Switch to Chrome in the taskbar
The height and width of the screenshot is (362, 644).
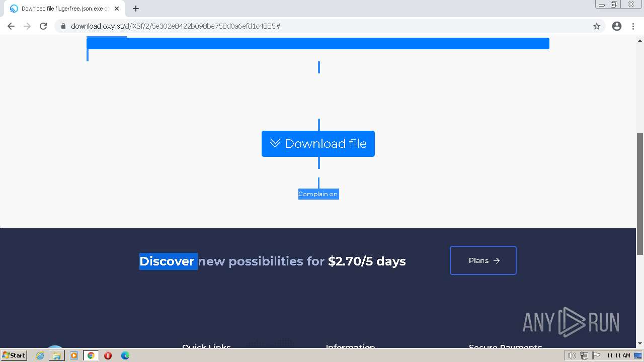[91, 355]
